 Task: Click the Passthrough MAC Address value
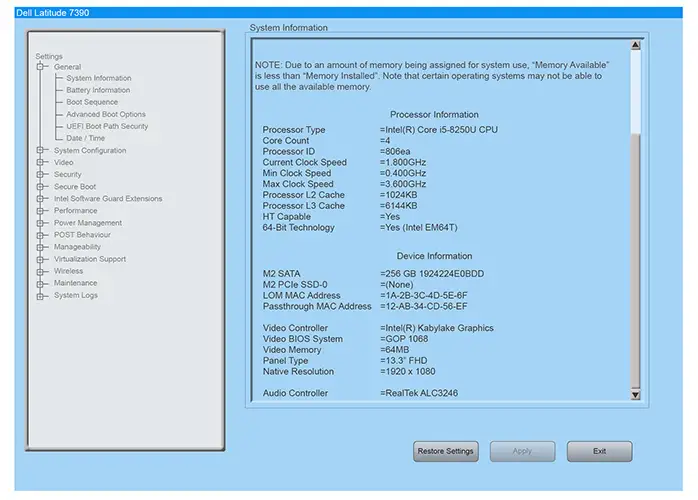(424, 307)
